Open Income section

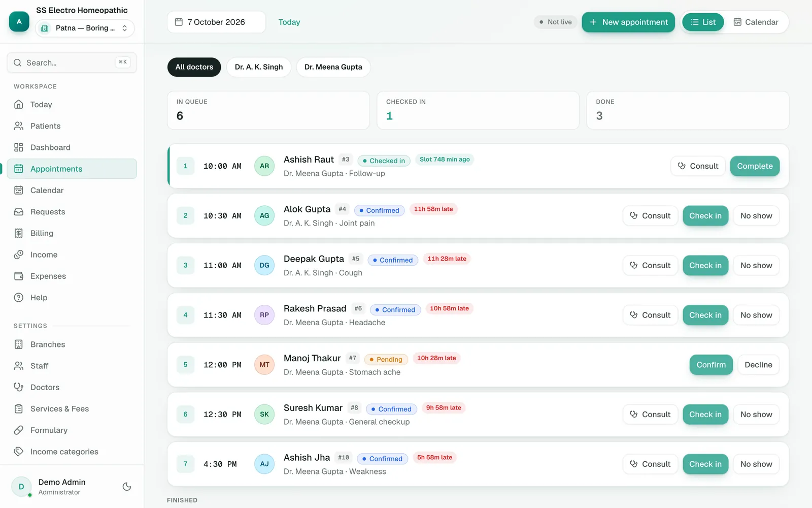pyautogui.click(x=72, y=255)
